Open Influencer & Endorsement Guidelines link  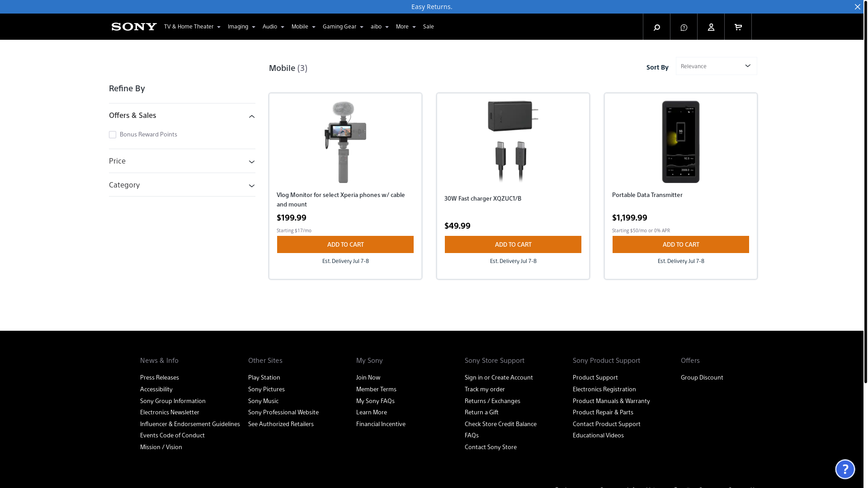(190, 424)
